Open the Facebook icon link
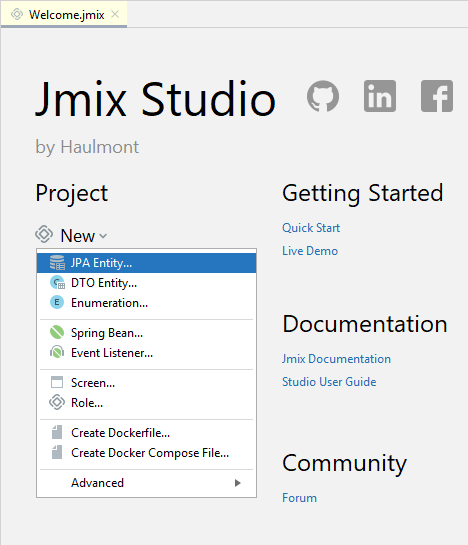The image size is (468, 545). click(x=437, y=96)
